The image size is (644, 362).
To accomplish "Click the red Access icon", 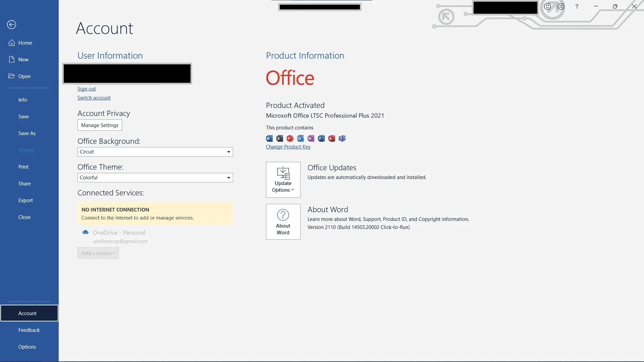I will coord(332,138).
